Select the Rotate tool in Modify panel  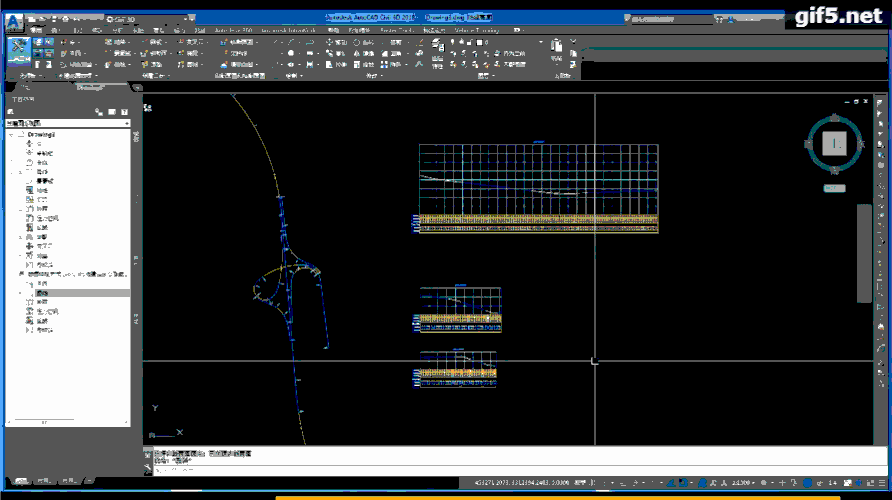[363, 42]
